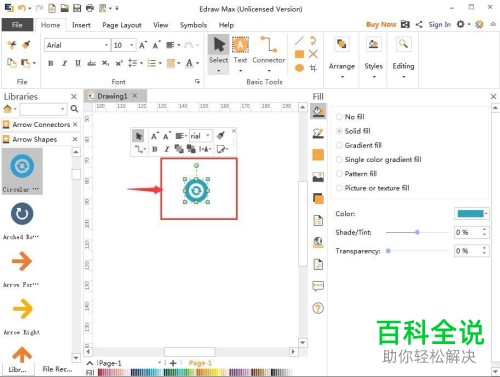This screenshot has height=377, width=500.
Task: Select the orange Page-1 page tab
Action: (x=200, y=363)
